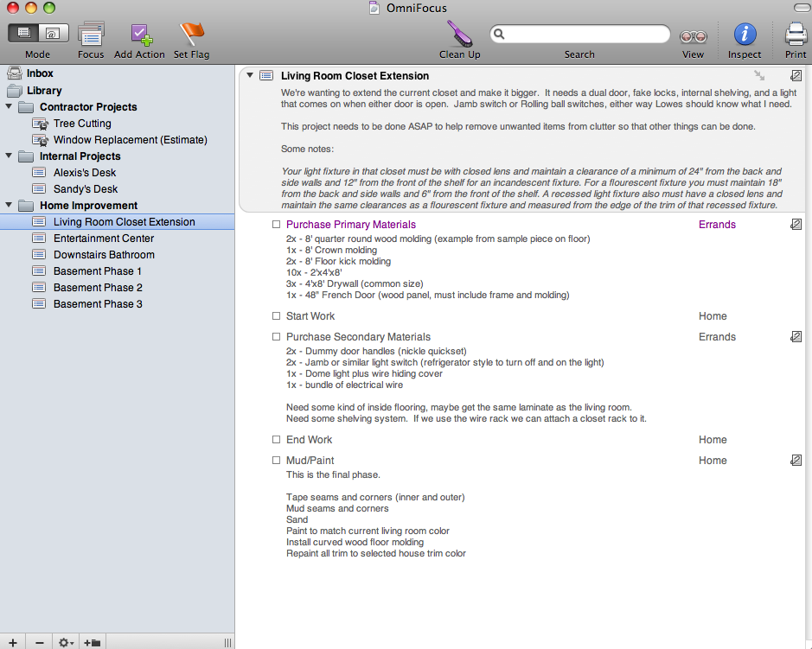Click Home context of Start Work
Screen dimensions: 812x649
[713, 316]
